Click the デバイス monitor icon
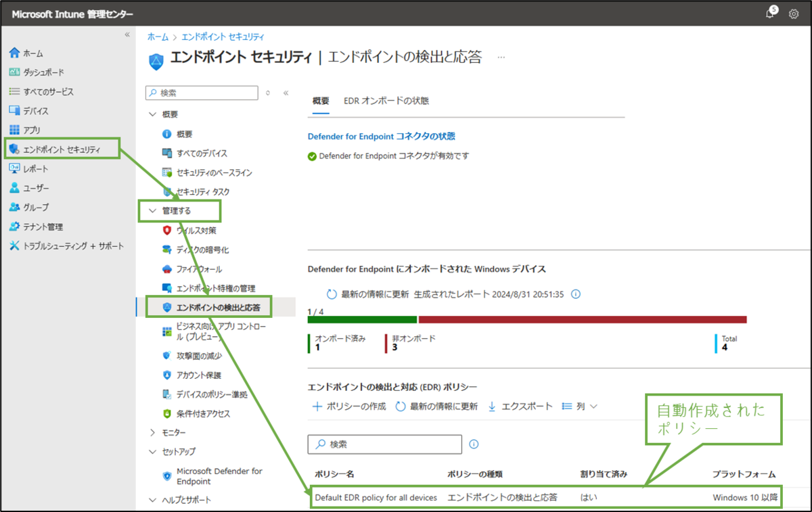 14,111
